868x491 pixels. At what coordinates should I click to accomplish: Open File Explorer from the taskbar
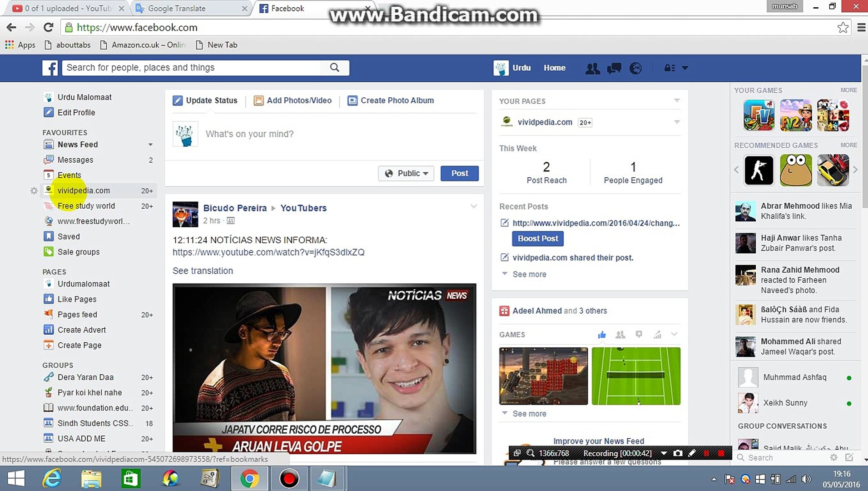coord(91,479)
